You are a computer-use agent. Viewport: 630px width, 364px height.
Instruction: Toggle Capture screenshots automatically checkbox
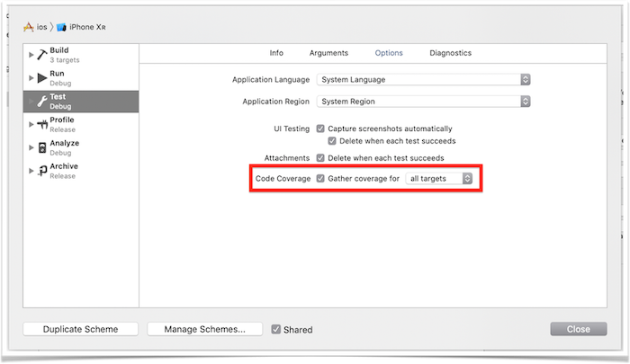coord(320,129)
